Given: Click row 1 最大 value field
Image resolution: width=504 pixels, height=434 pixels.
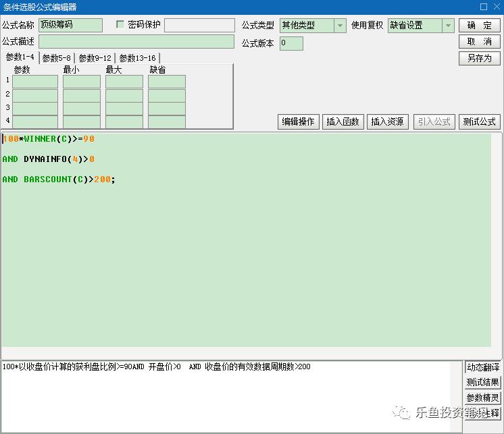Looking at the screenshot, I should [124, 82].
